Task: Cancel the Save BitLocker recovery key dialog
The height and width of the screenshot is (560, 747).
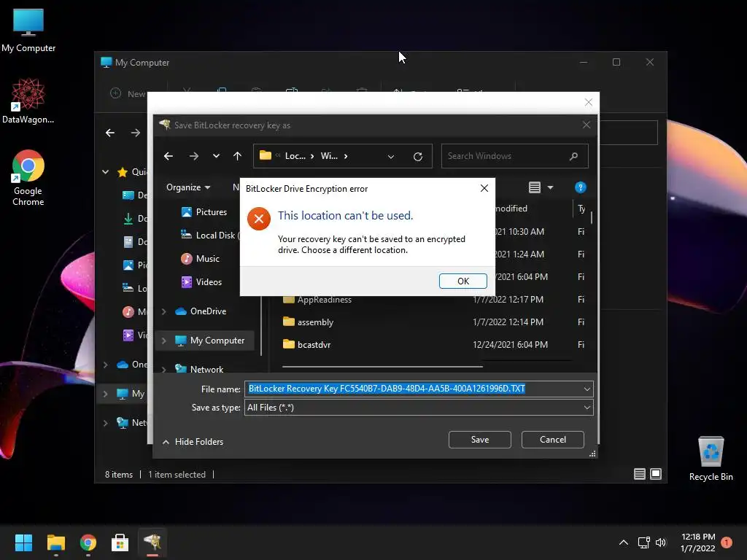Action: [553, 440]
